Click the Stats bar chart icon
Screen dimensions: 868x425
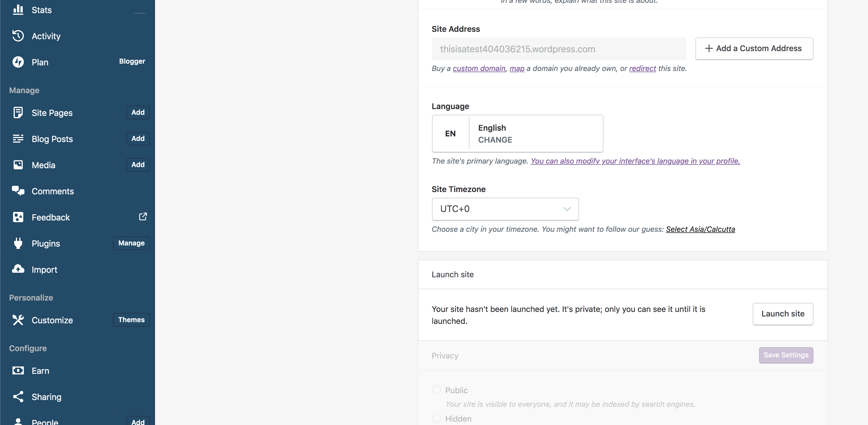[x=18, y=10]
